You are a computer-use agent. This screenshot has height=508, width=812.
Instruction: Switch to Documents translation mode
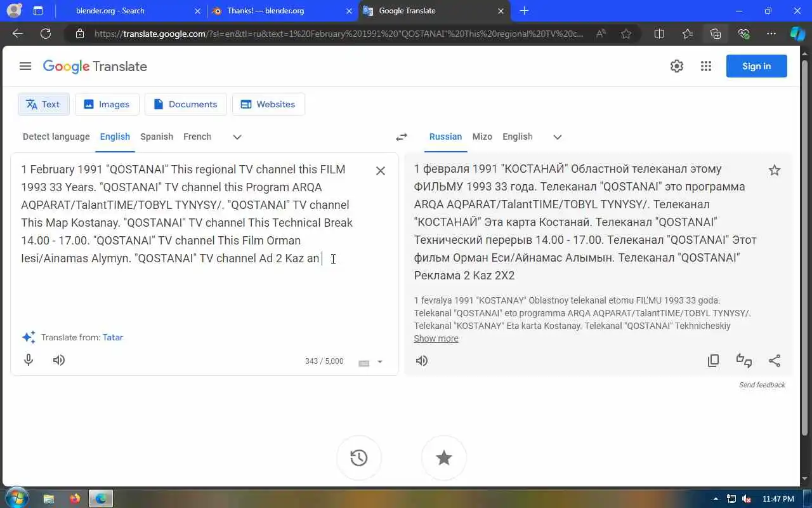pyautogui.click(x=185, y=104)
